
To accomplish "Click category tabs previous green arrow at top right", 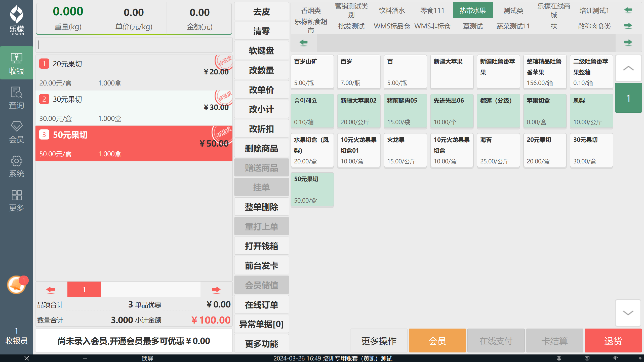I will [x=628, y=10].
